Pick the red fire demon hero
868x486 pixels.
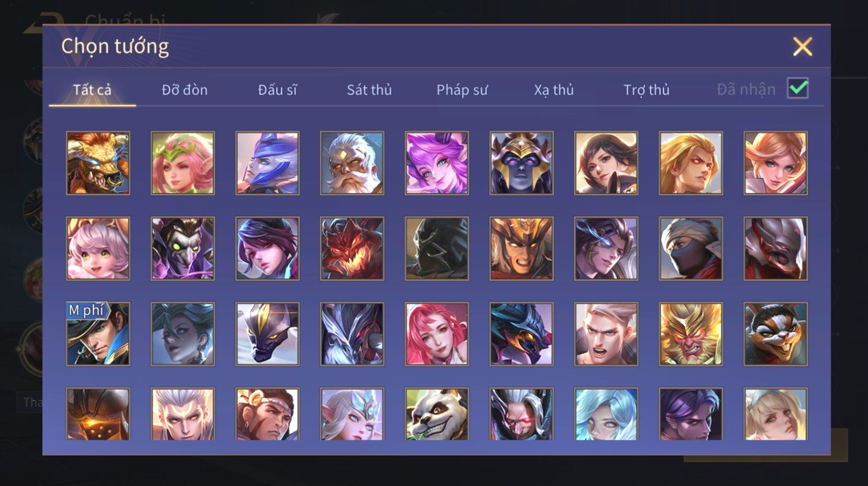pos(352,248)
